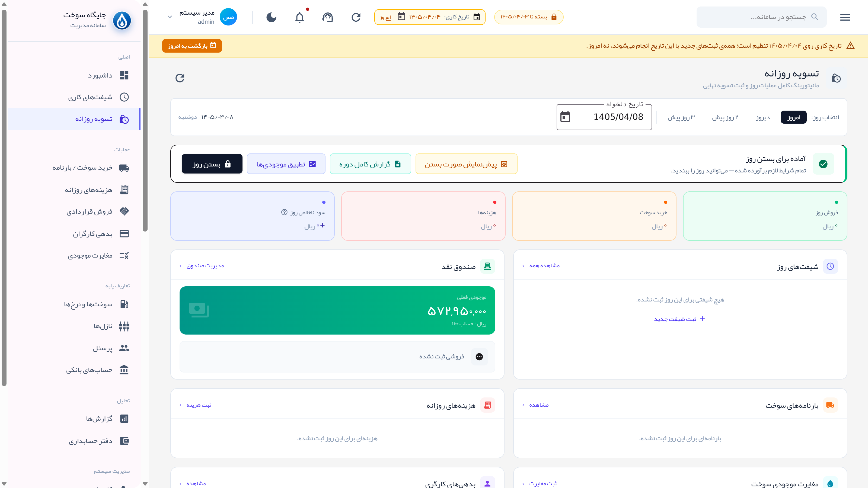Open پرسنل in sidebar
The image size is (868, 488).
[74, 348]
